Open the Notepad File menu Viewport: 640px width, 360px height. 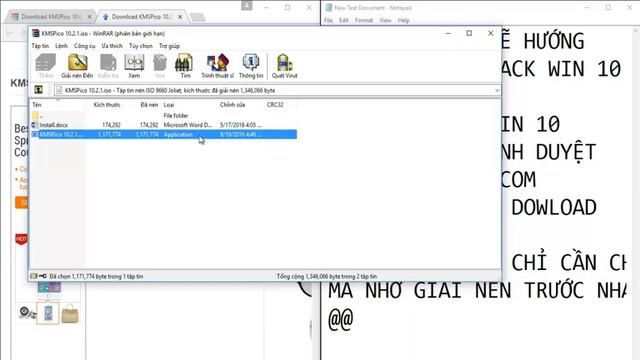pyautogui.click(x=329, y=20)
